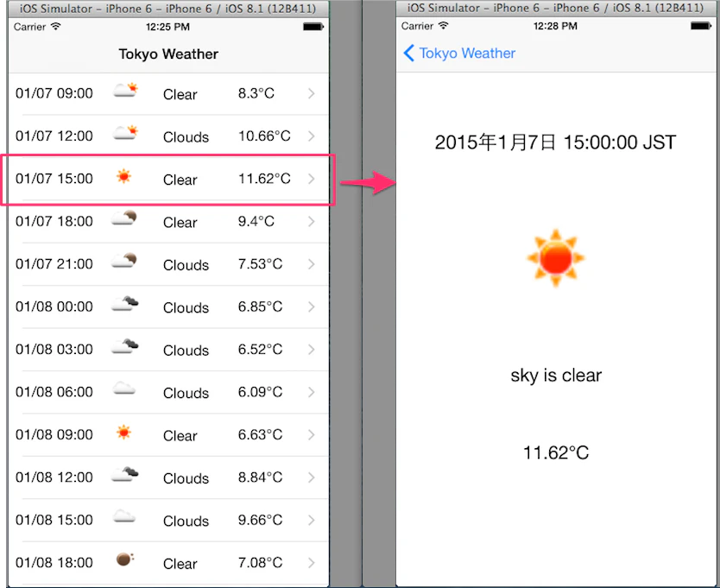
Task: Click the dark cloud icon in the 01/08 12:00 row
Action: 125,474
